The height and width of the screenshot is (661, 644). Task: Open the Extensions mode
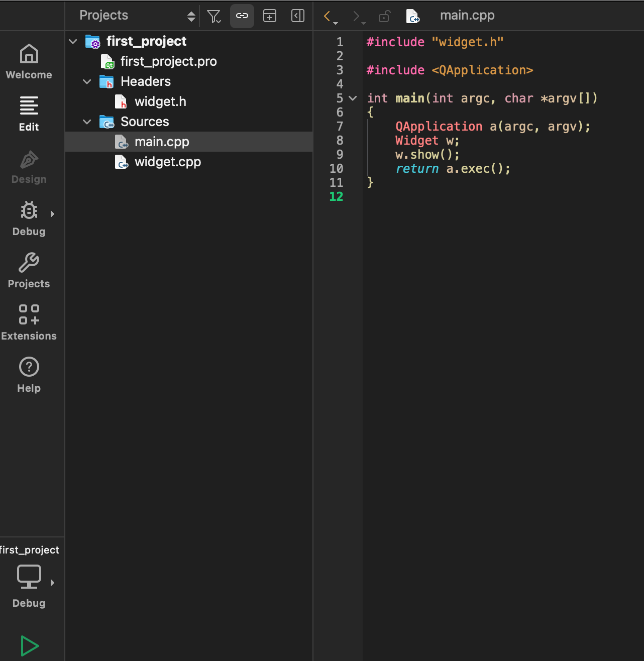click(29, 323)
